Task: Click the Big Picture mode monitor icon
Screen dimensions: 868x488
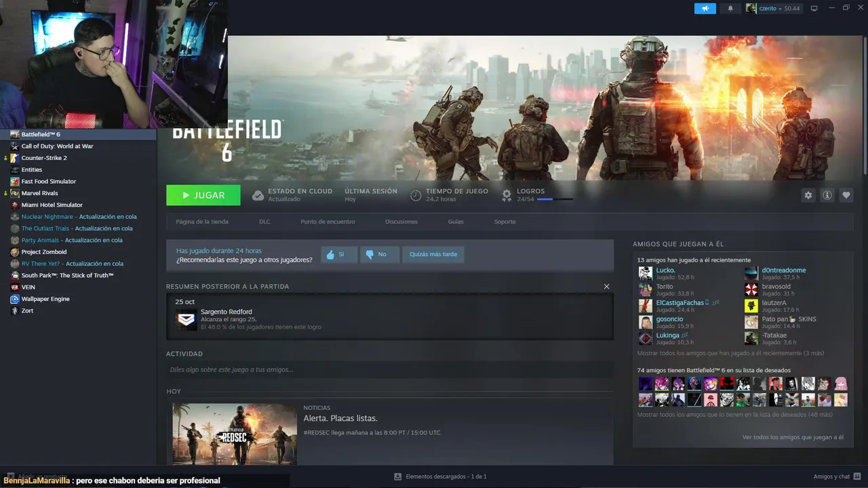Action: click(x=814, y=8)
